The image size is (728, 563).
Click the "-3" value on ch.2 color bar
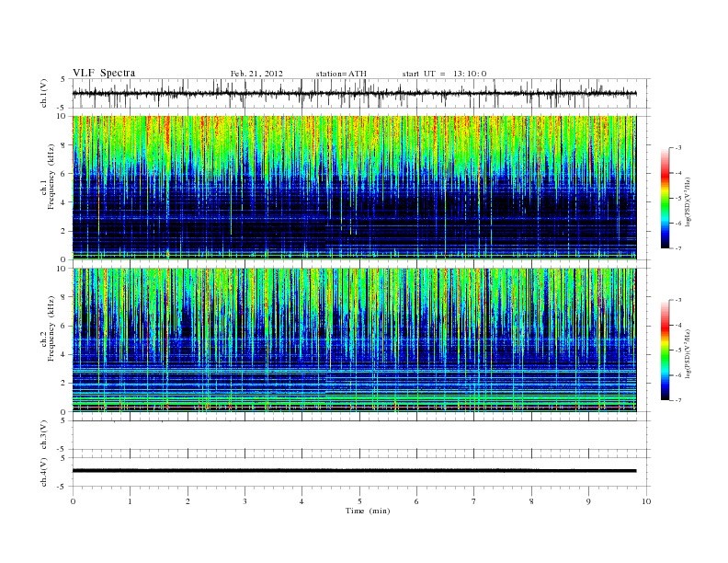click(x=677, y=300)
